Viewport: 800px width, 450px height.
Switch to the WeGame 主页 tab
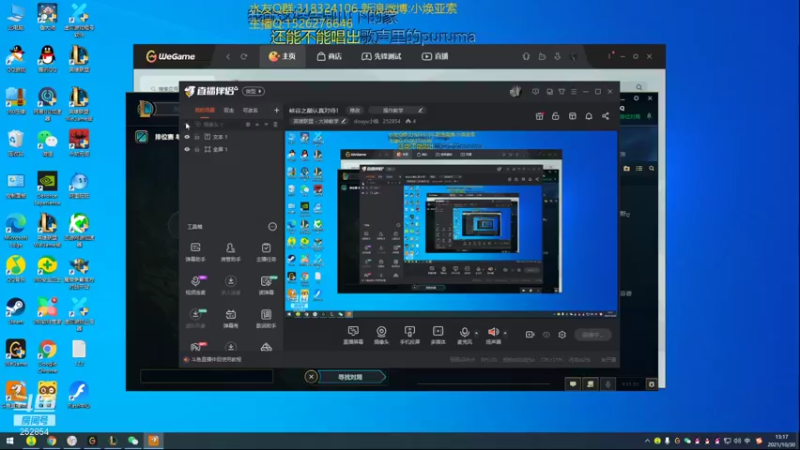click(282, 57)
